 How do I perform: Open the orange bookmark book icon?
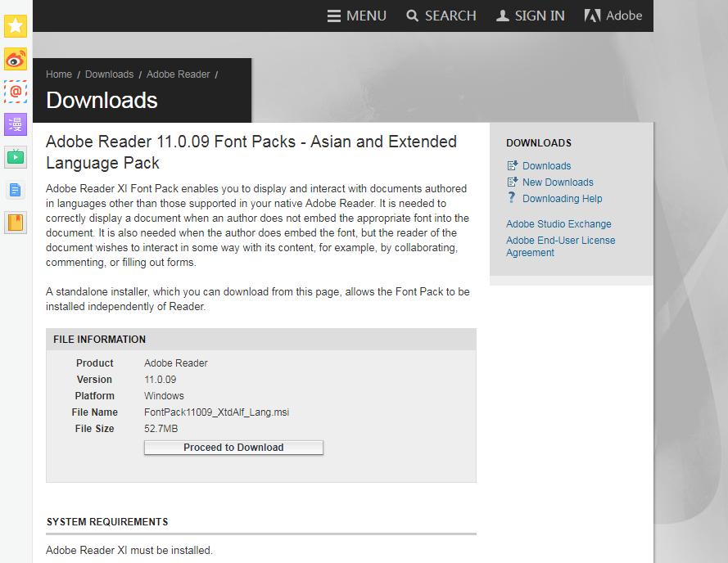(16, 223)
